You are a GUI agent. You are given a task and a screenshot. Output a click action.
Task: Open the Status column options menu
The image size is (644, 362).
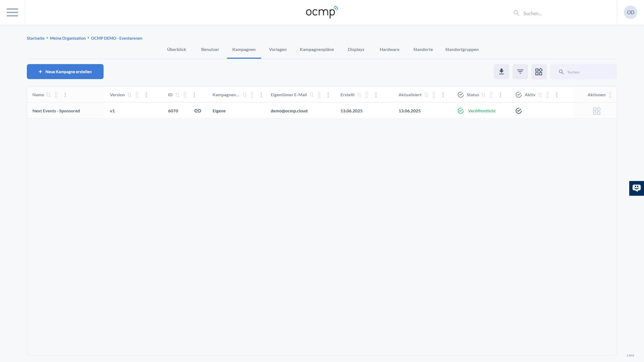point(500,95)
